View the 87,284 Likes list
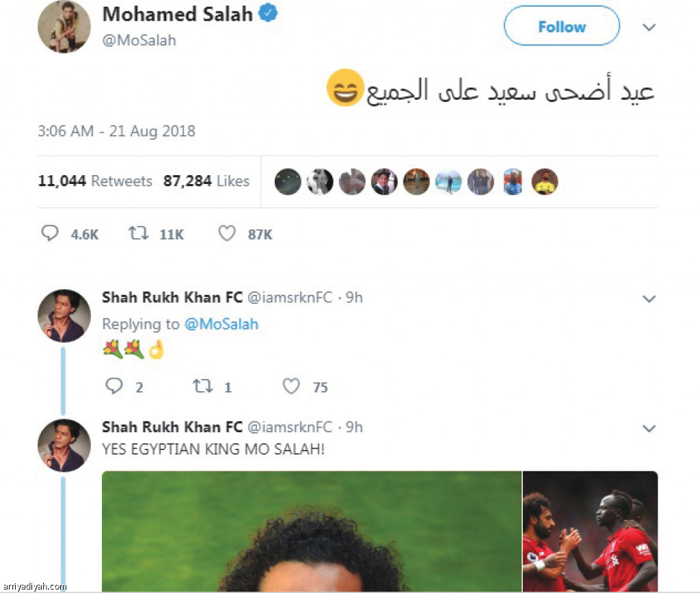This screenshot has height=593, width=700. tap(206, 181)
